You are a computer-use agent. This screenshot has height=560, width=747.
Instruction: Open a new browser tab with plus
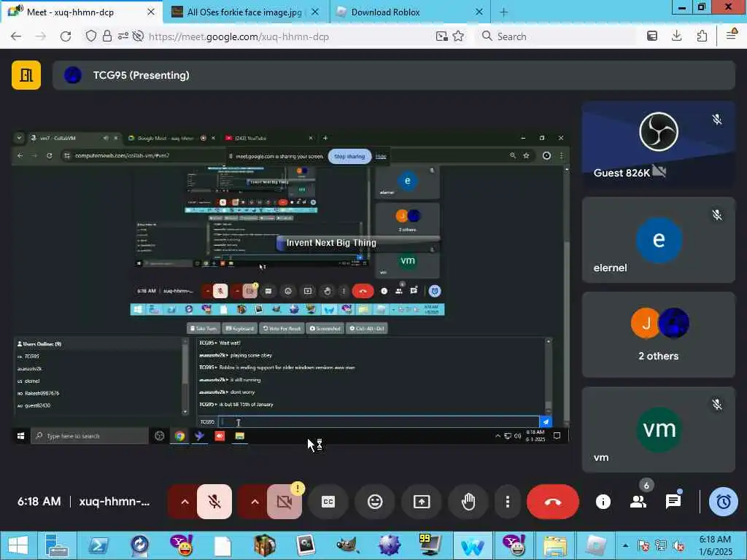[503, 12]
